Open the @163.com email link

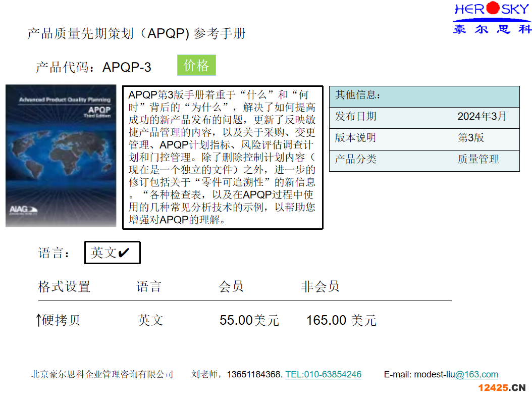coord(476,374)
